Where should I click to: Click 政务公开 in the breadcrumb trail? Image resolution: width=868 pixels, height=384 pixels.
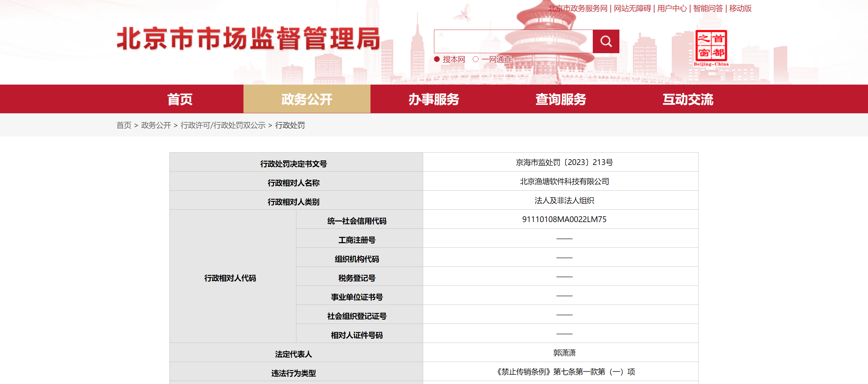click(x=156, y=125)
